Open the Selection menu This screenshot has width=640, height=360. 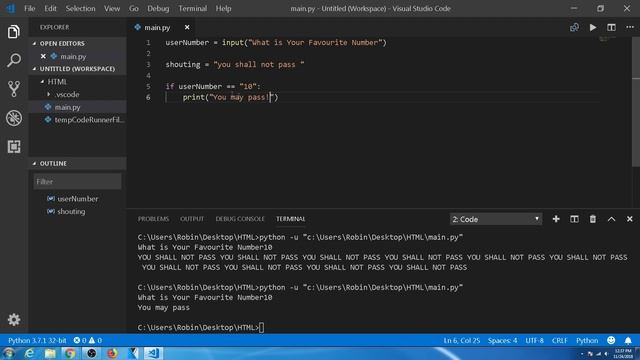(x=80, y=9)
